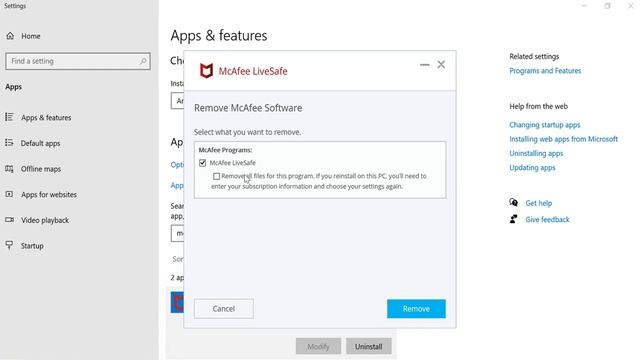This screenshot has height=360, width=640.
Task: Check Remove all files for this program
Action: 216,176
